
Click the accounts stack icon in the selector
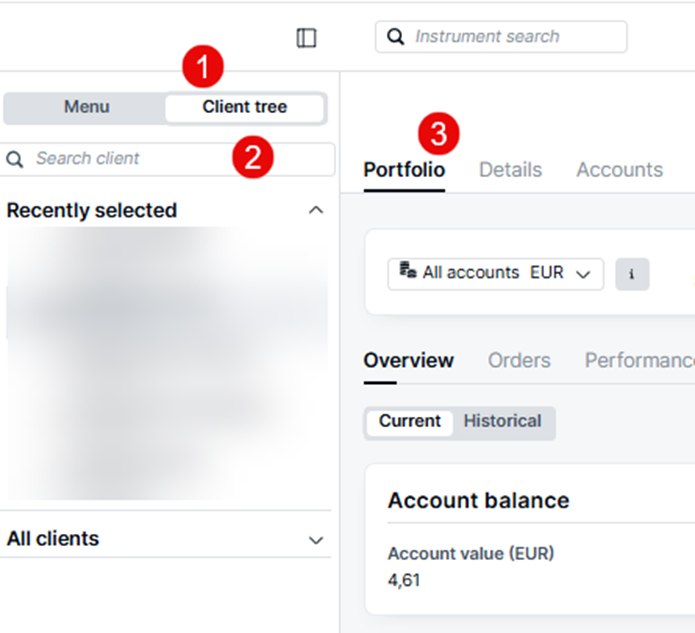pyautogui.click(x=407, y=270)
